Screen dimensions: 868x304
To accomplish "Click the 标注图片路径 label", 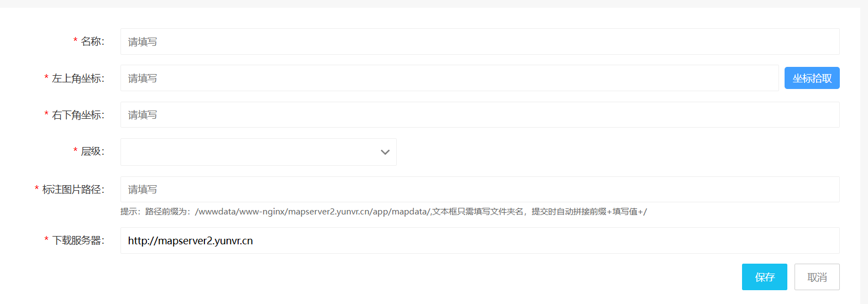I will tap(73, 190).
